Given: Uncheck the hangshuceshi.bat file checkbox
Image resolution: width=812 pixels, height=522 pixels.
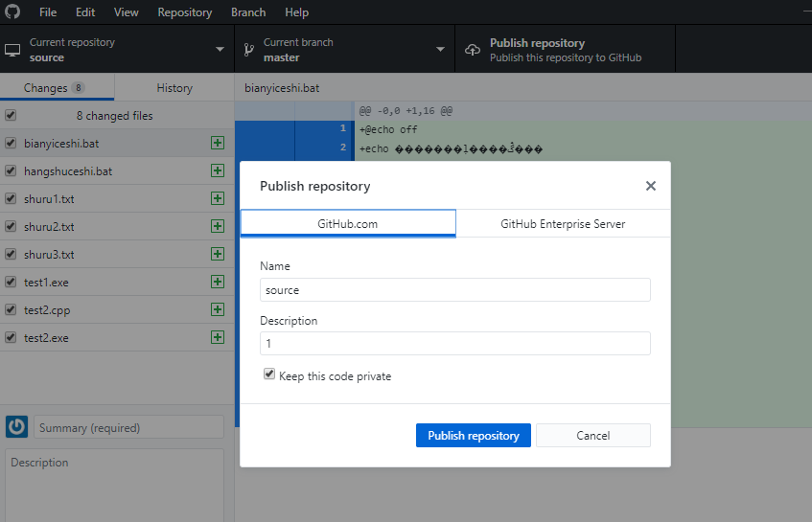Looking at the screenshot, I should pos(11,171).
